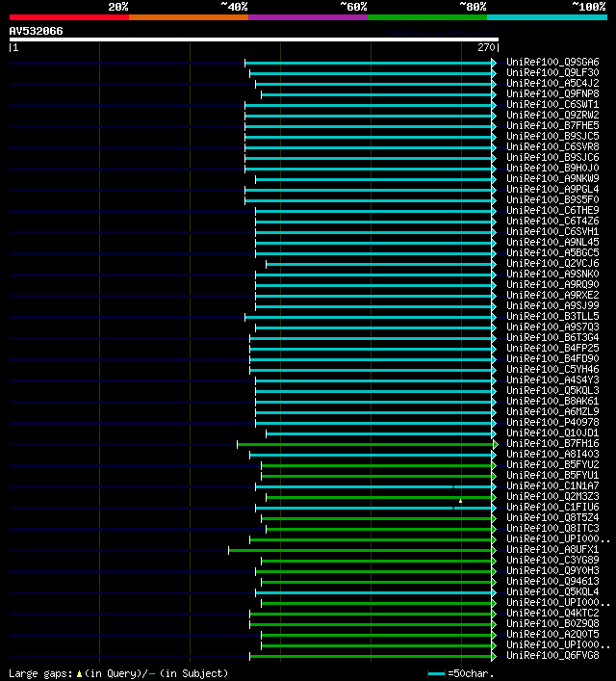
Task: Click the purple ~60% identity legend segment
Action: (x=308, y=17)
